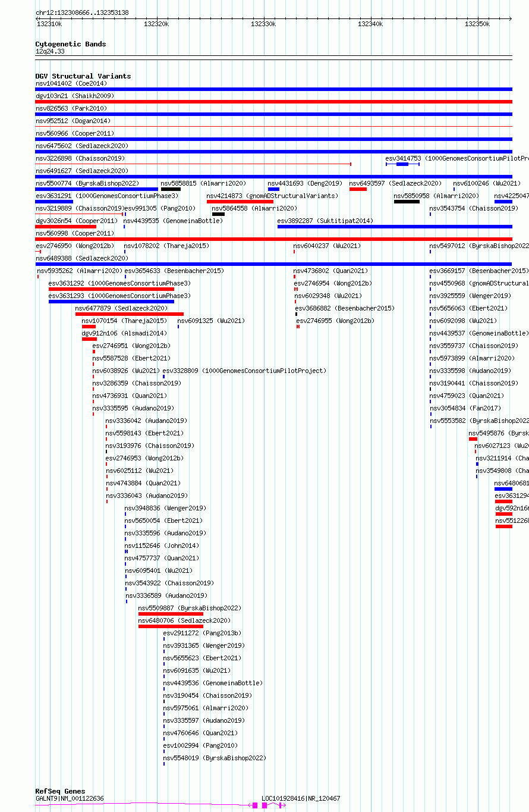Click nsv3948836 (Wenger2019) label
The width and height of the screenshot is (529, 812).
click(165, 508)
